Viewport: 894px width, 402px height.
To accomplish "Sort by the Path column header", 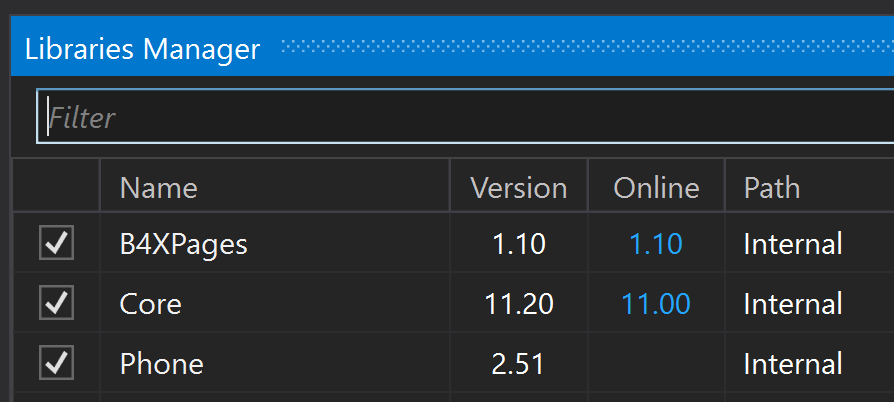I will click(x=771, y=188).
